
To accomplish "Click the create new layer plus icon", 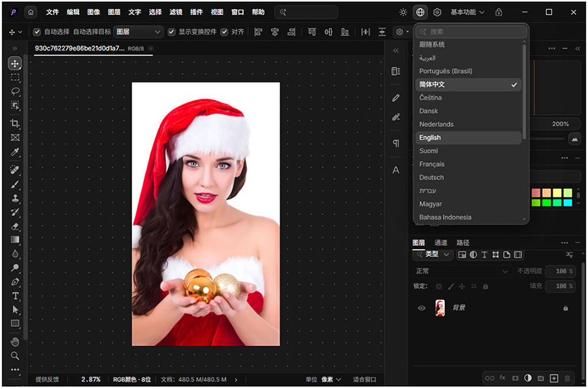I will (554, 378).
